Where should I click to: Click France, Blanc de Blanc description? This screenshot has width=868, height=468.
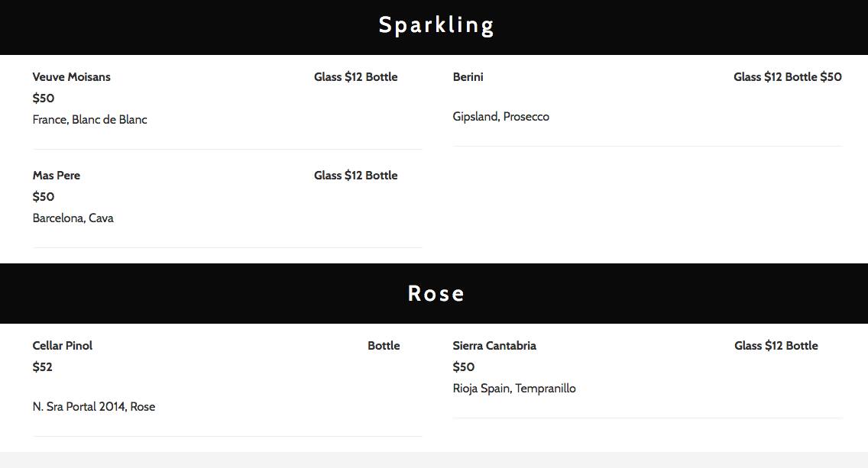pos(89,120)
